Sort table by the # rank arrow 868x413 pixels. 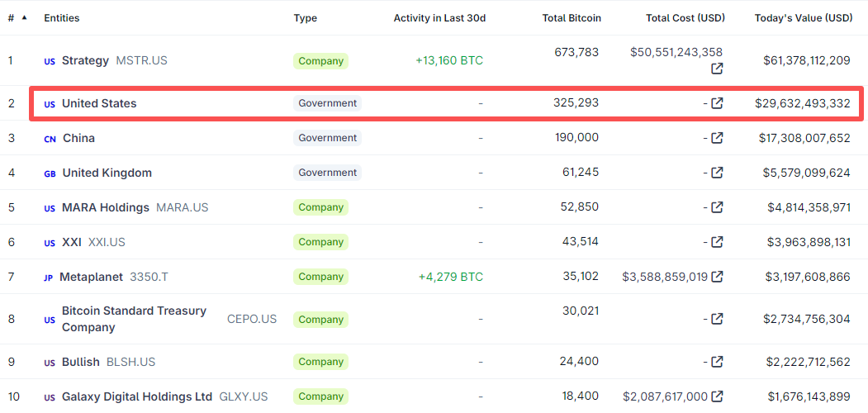pyautogui.click(x=23, y=18)
